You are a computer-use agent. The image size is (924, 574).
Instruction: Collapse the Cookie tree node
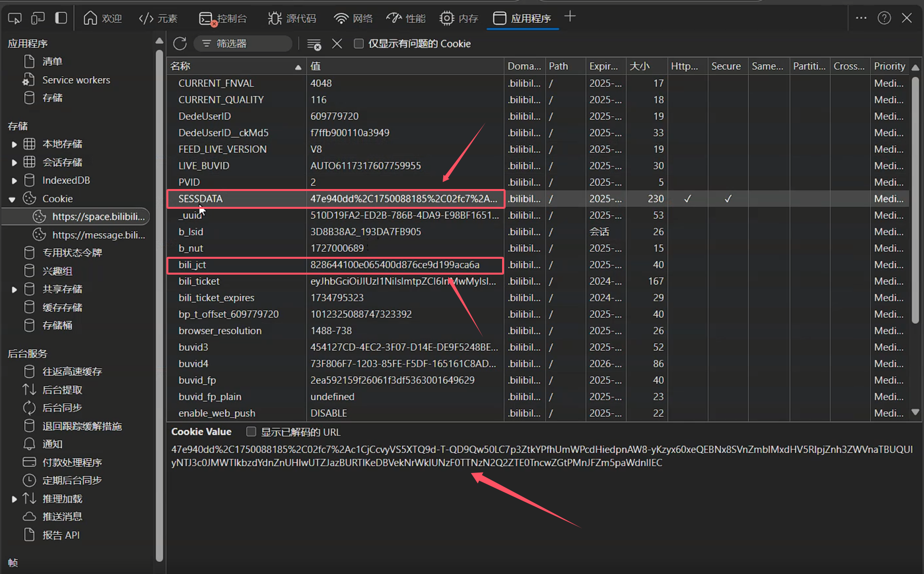click(x=12, y=199)
